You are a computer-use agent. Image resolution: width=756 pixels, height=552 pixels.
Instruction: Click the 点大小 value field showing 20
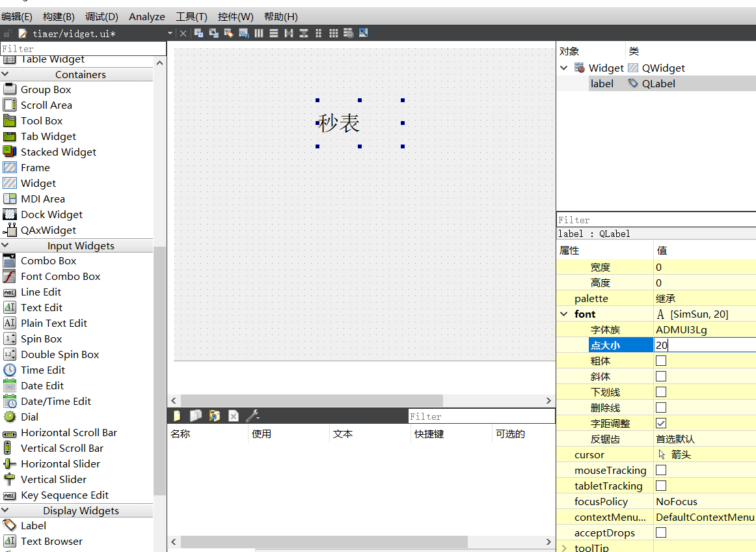(x=705, y=345)
